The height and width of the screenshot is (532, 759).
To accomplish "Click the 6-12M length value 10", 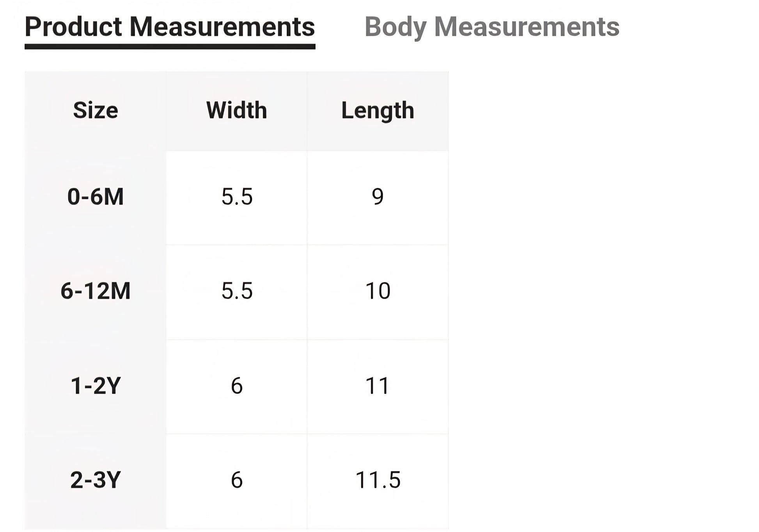I will (x=378, y=291).
